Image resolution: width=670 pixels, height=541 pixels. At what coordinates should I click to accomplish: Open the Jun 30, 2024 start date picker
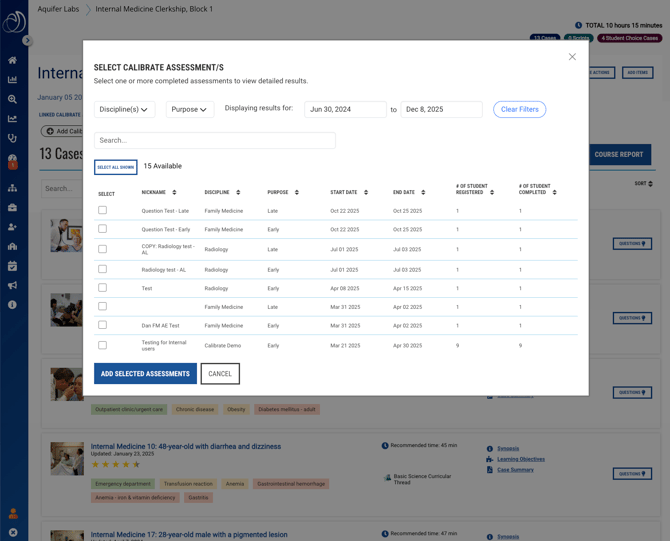point(345,109)
